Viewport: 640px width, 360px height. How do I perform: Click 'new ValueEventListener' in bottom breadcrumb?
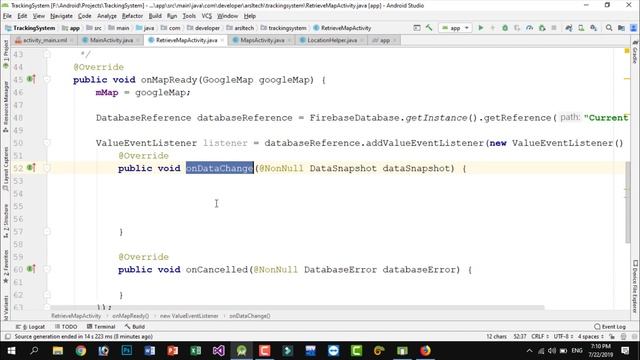(x=189, y=316)
